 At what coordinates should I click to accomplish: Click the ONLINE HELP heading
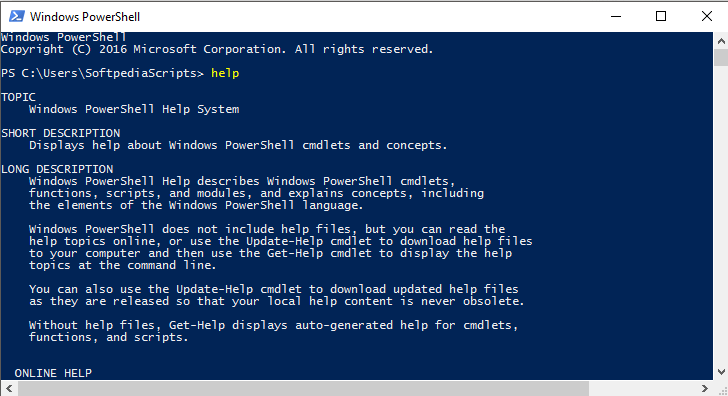click(x=53, y=373)
